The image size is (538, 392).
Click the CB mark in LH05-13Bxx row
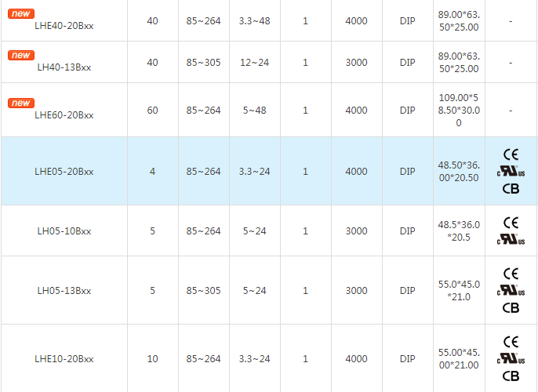pyautogui.click(x=511, y=308)
